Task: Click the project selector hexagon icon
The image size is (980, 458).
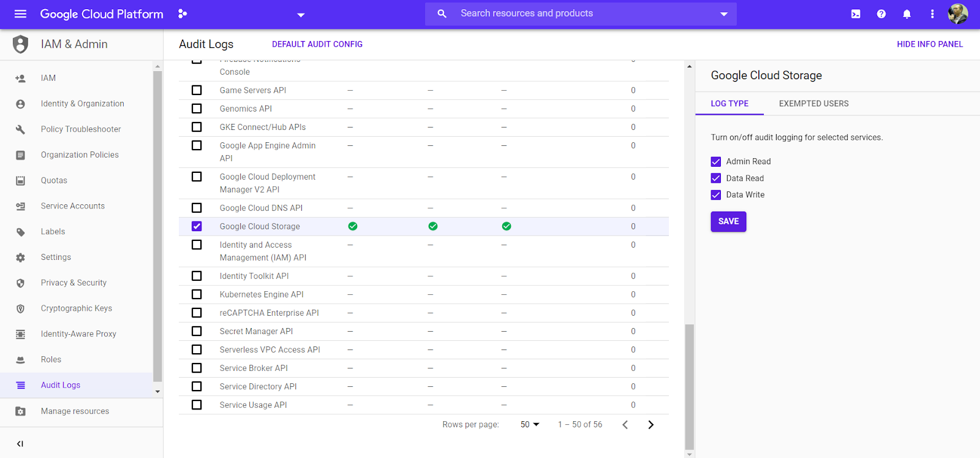Action: click(182, 13)
